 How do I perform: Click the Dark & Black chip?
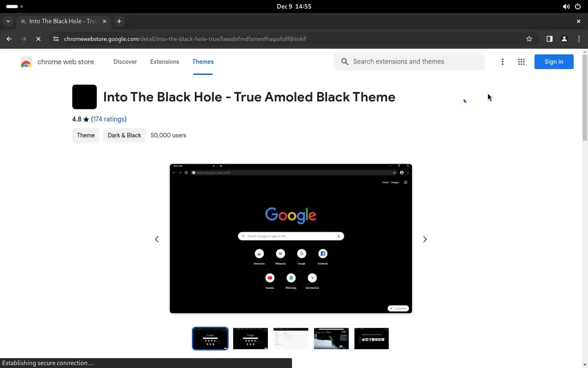pyautogui.click(x=124, y=135)
